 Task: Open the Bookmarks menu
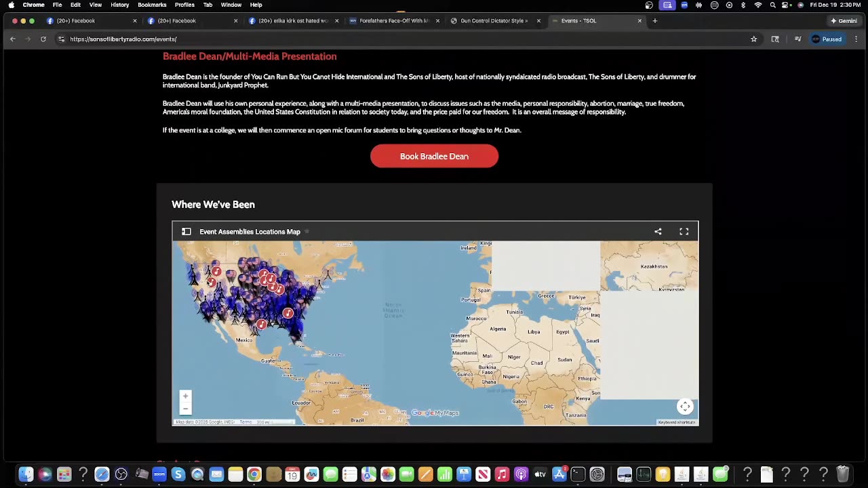pos(152,5)
